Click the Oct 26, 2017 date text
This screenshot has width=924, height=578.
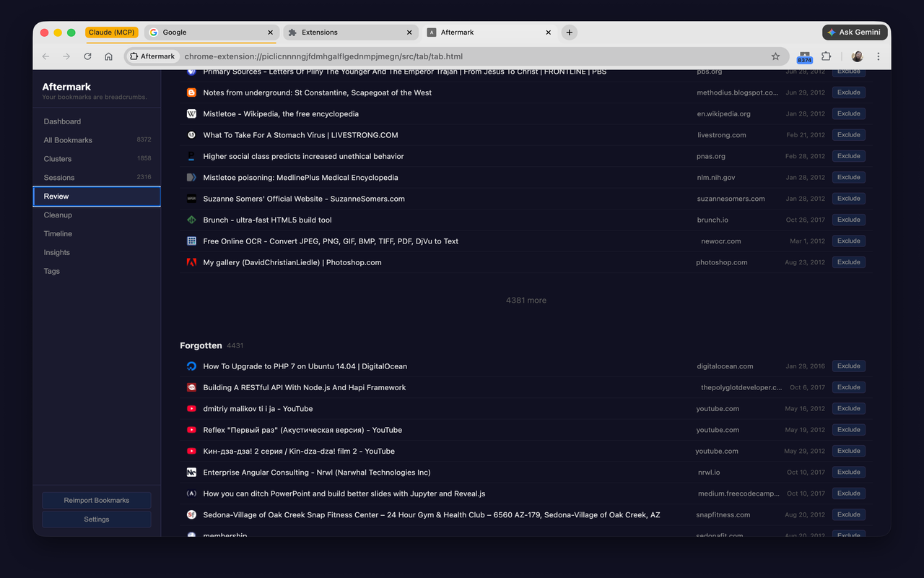pos(806,220)
